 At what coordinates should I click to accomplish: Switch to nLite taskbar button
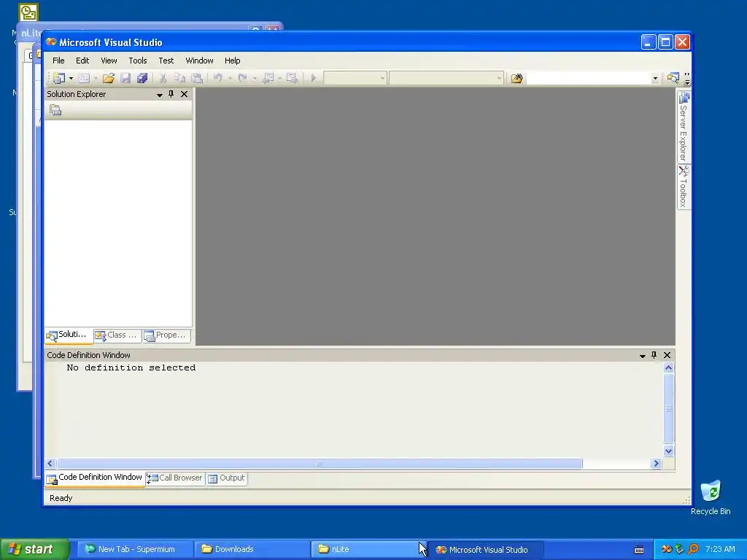pos(368,550)
